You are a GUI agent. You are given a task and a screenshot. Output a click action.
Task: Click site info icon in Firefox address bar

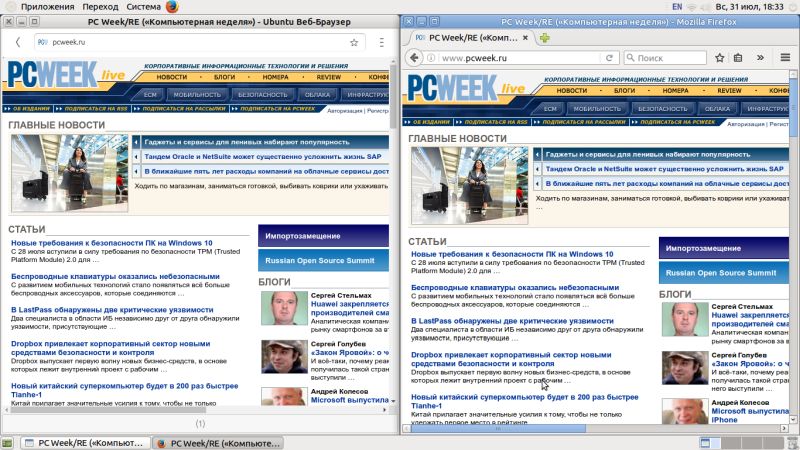(431, 58)
